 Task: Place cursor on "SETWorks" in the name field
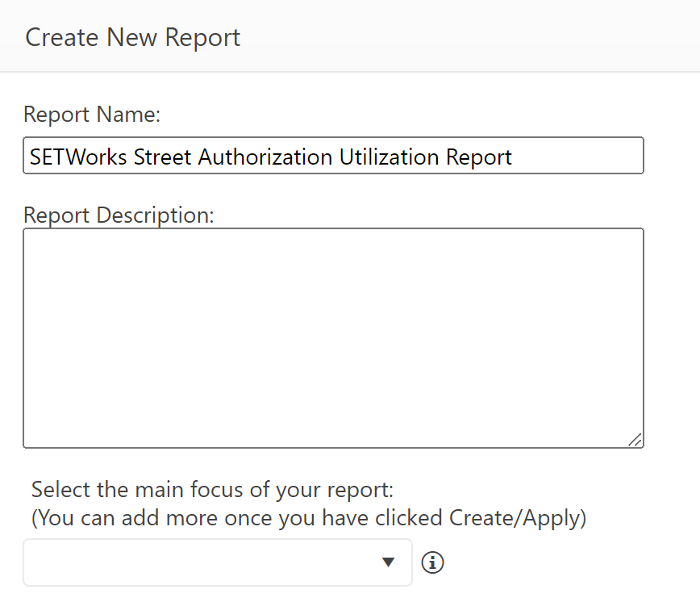[78, 157]
